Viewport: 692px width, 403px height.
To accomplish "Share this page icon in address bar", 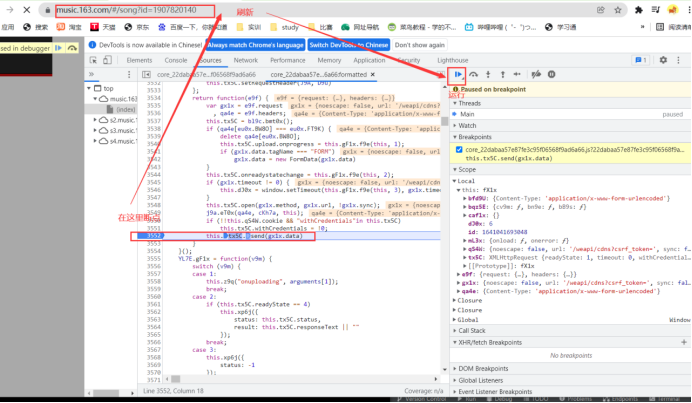I will [601, 10].
